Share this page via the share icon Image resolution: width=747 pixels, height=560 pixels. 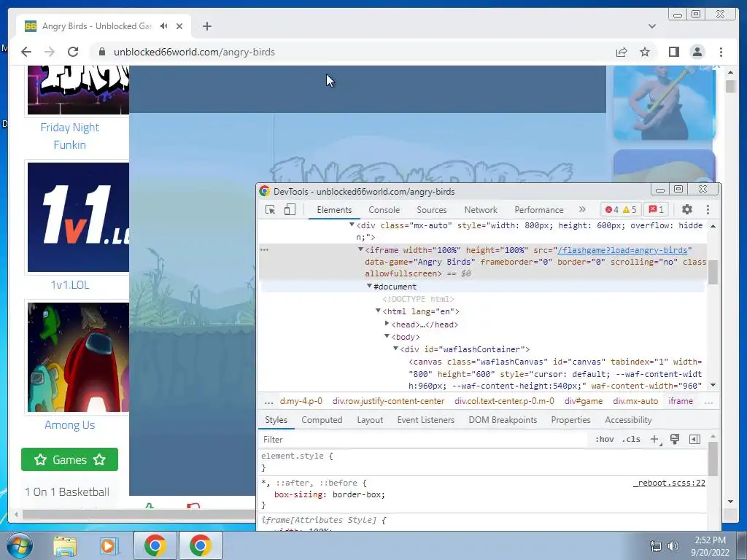tap(622, 52)
